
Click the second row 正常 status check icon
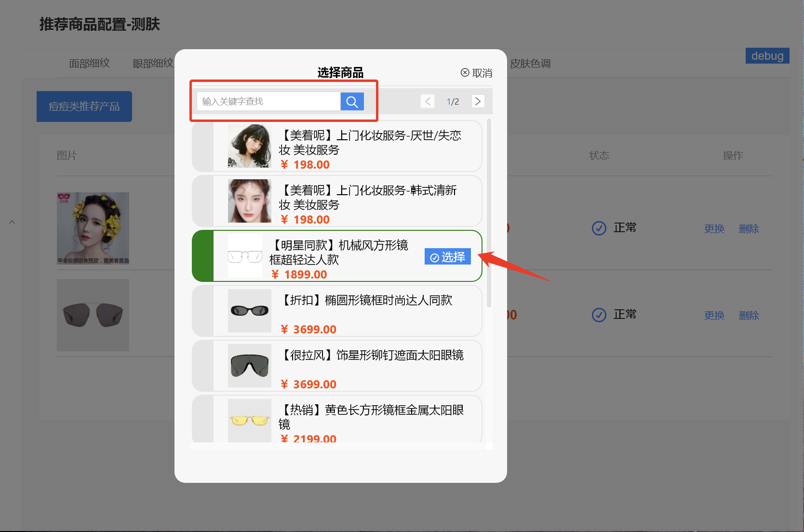(x=599, y=315)
